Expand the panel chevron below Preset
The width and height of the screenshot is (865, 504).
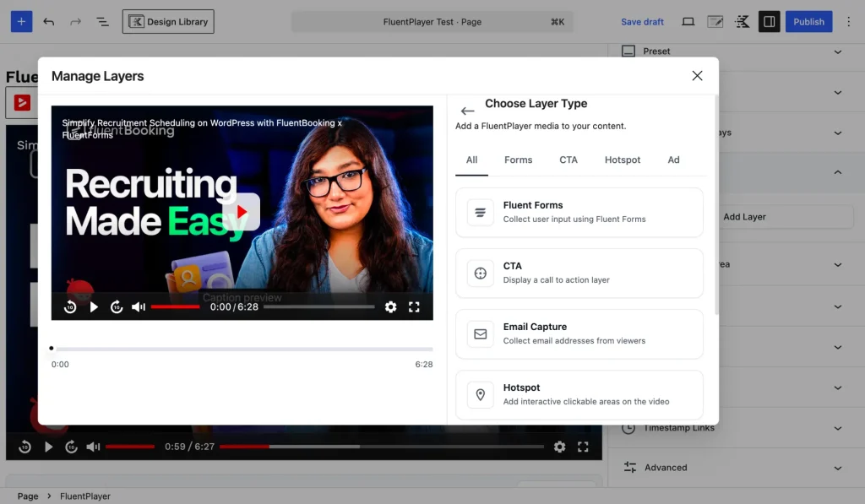pyautogui.click(x=838, y=92)
